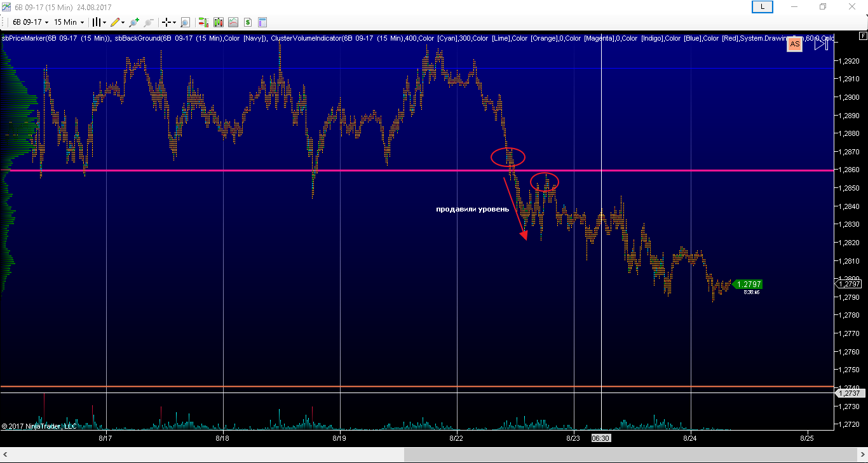
Task: Click the green dollar data icon
Action: [x=248, y=22]
